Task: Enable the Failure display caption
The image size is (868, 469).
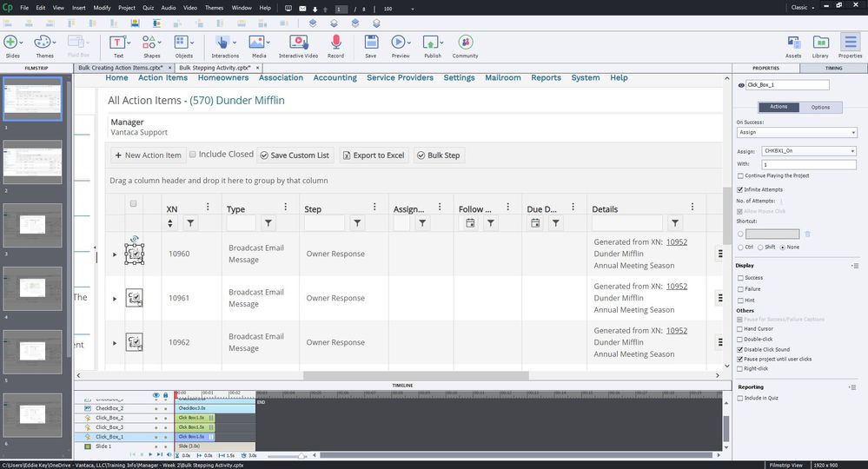Action: 740,288
